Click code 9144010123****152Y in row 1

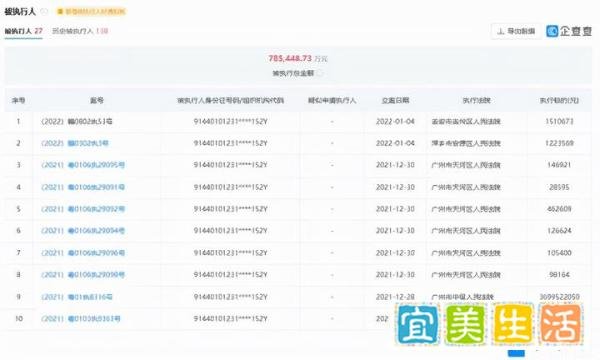click(x=230, y=122)
